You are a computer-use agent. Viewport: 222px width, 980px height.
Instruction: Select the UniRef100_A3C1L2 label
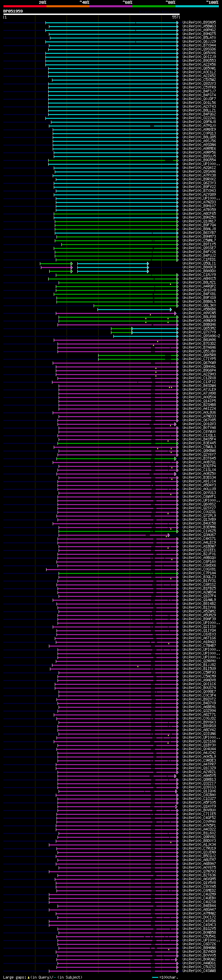(199, 72)
